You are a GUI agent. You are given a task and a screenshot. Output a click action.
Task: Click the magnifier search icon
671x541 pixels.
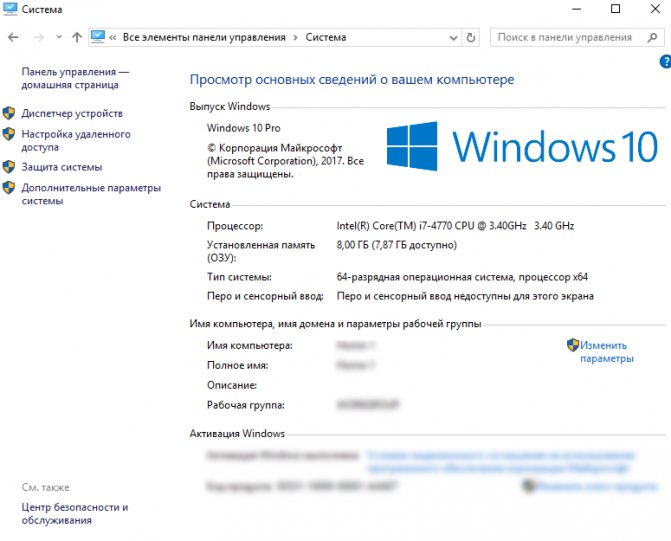tap(648, 38)
